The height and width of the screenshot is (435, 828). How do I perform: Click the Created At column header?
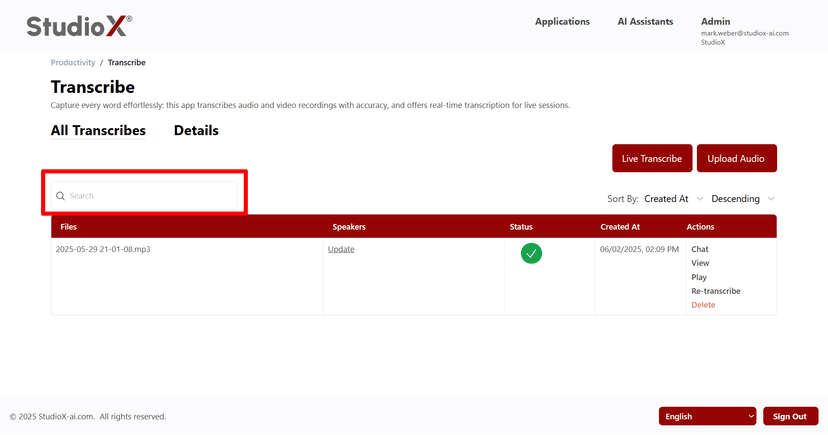pyautogui.click(x=620, y=227)
